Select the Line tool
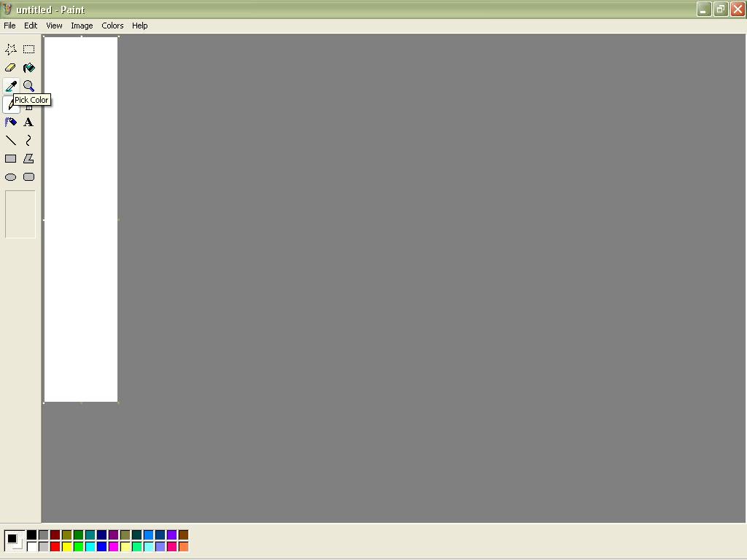747x560 pixels. (10, 140)
